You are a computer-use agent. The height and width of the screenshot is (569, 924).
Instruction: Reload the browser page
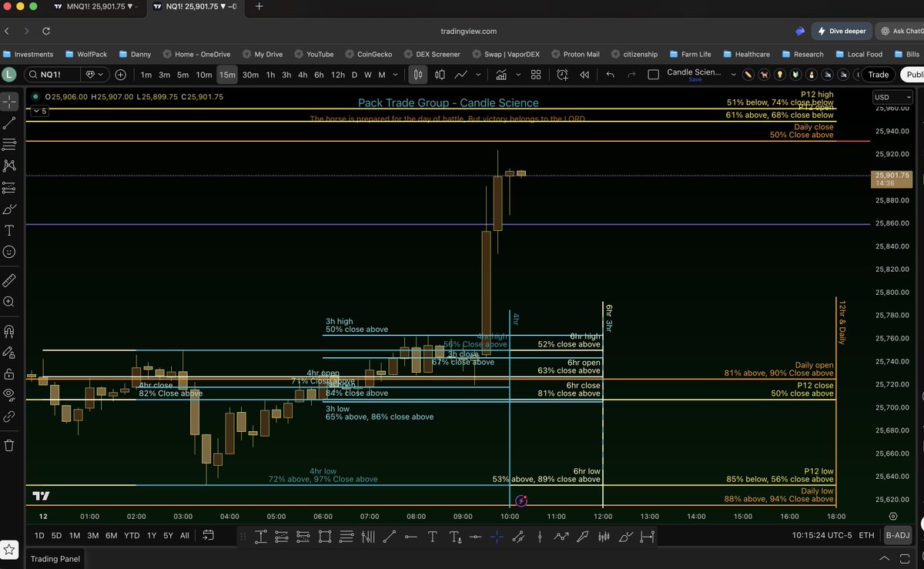click(x=46, y=32)
